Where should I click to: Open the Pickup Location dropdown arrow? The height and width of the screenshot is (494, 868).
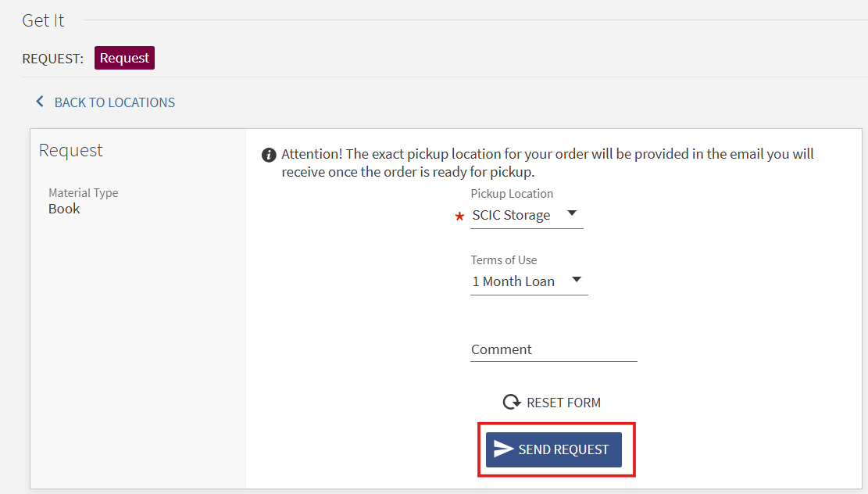(x=572, y=213)
